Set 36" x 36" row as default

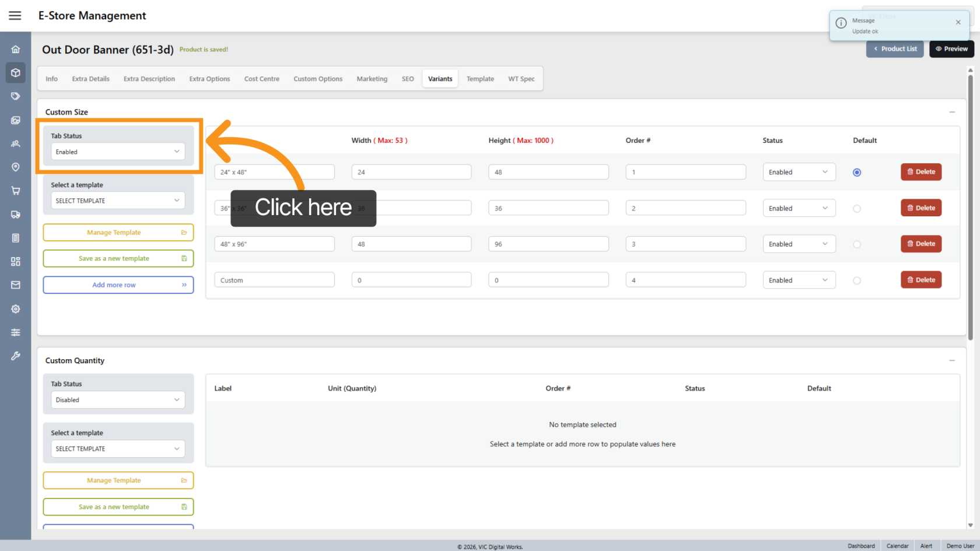coord(857,209)
